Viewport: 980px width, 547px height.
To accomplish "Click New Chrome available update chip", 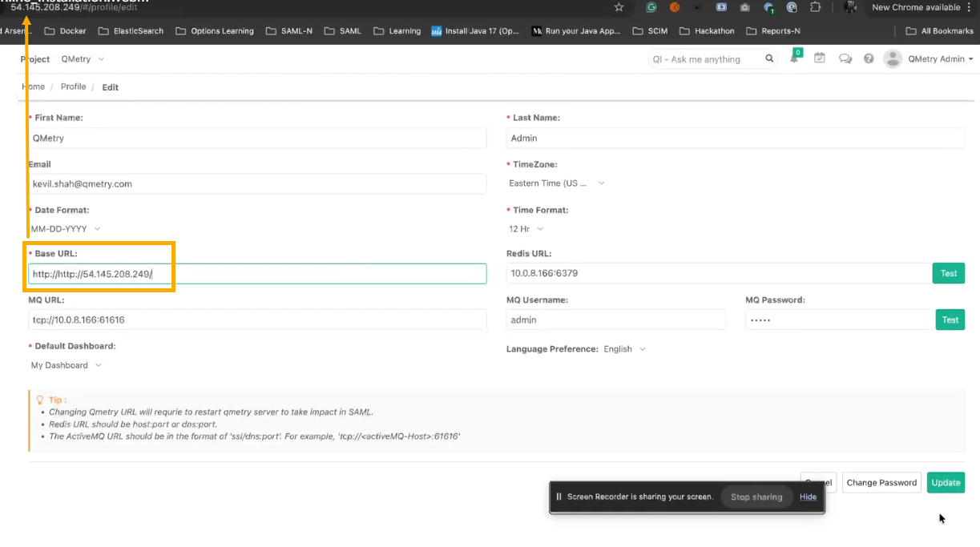I will coord(916,7).
